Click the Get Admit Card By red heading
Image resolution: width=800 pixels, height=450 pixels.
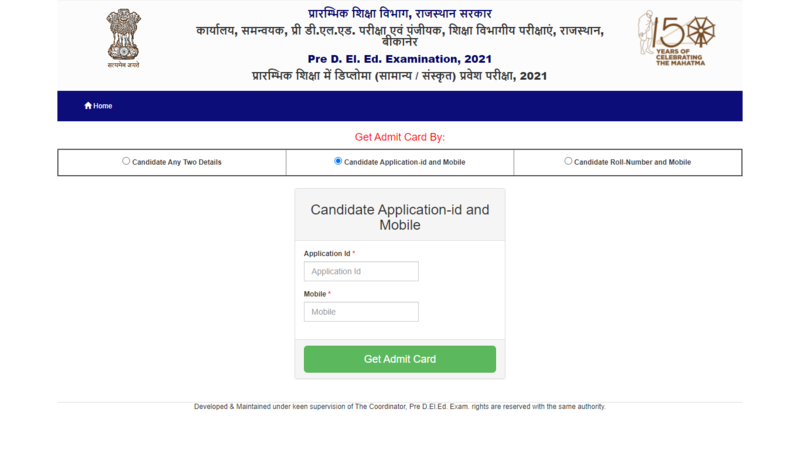(399, 137)
